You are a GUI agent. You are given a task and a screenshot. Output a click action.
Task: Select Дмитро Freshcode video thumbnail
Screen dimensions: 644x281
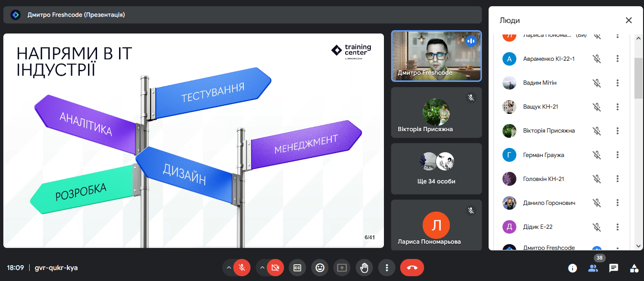(436, 56)
